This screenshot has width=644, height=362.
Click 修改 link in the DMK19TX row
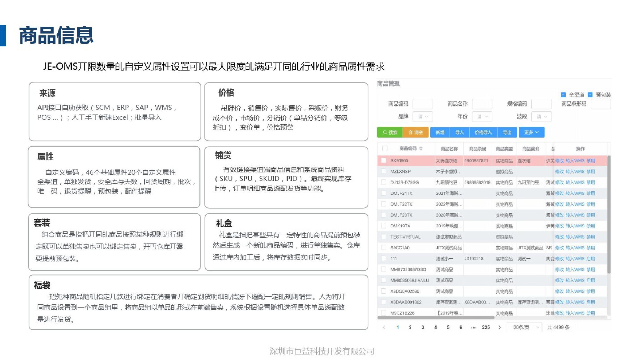[x=559, y=226]
